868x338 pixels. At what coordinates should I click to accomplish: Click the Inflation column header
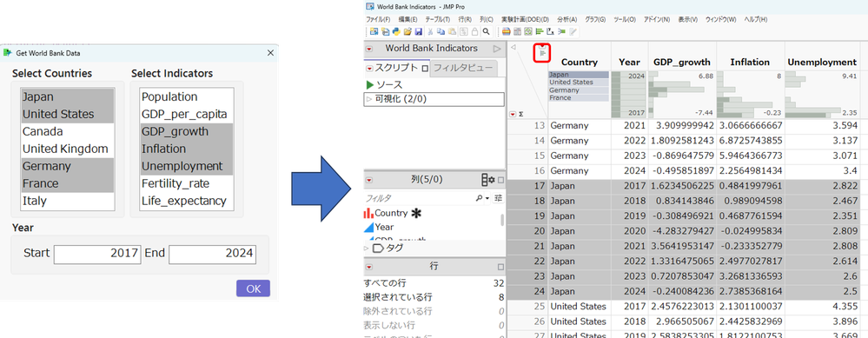tap(750, 63)
